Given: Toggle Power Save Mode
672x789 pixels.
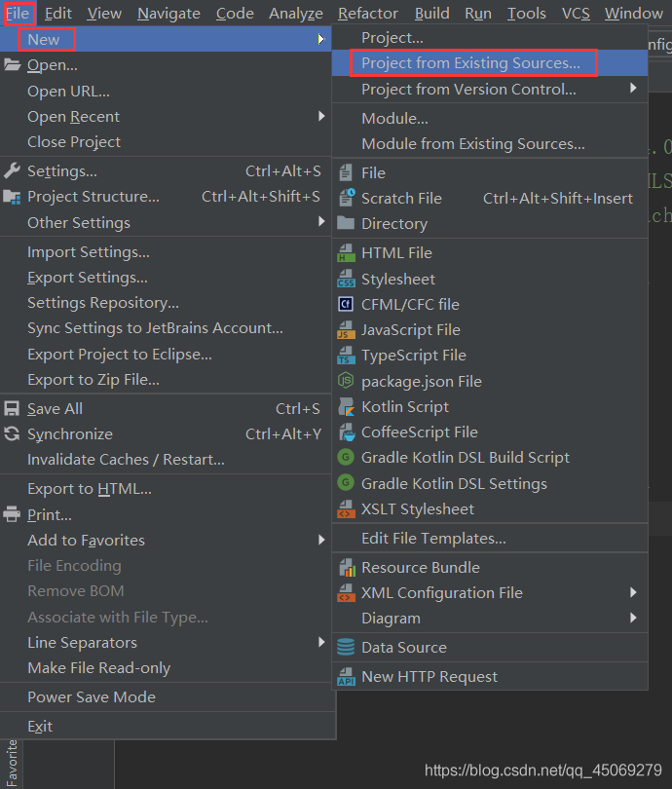Looking at the screenshot, I should pyautogui.click(x=92, y=697).
